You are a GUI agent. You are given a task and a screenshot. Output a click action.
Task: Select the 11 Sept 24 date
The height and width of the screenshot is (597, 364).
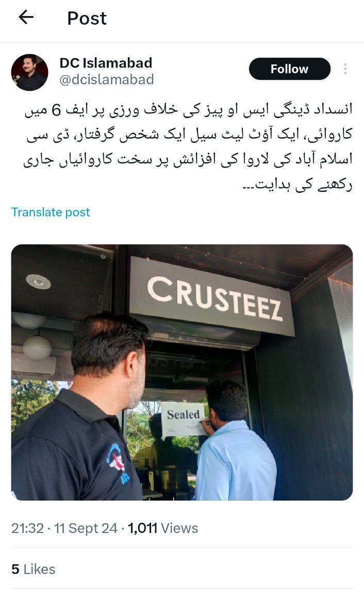[x=86, y=528]
